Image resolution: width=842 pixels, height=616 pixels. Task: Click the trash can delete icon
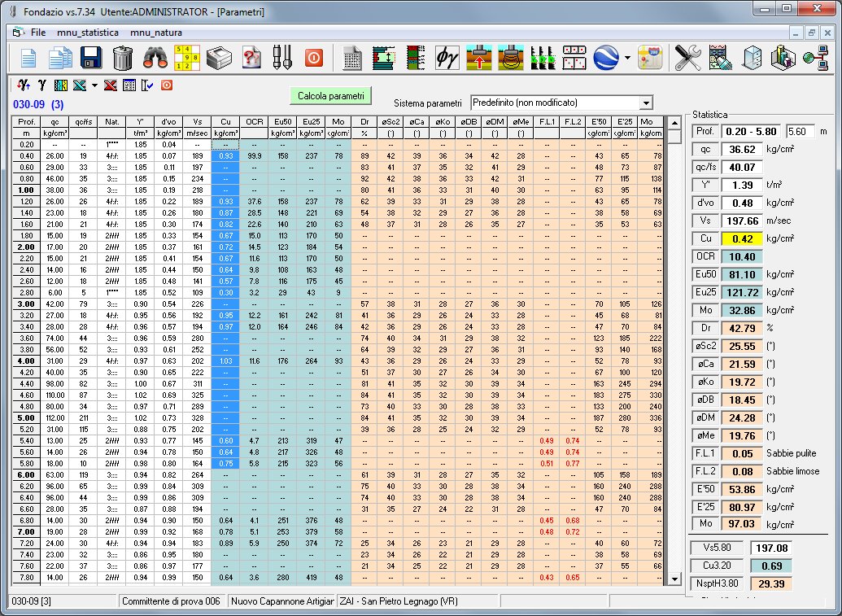pos(123,58)
